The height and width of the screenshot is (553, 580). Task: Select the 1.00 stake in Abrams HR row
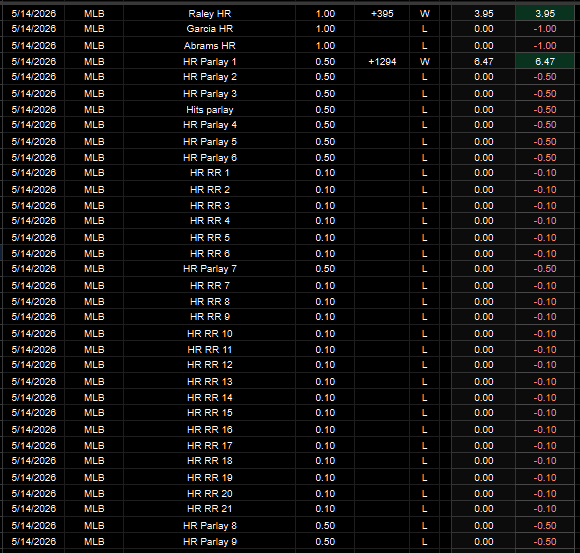point(325,45)
